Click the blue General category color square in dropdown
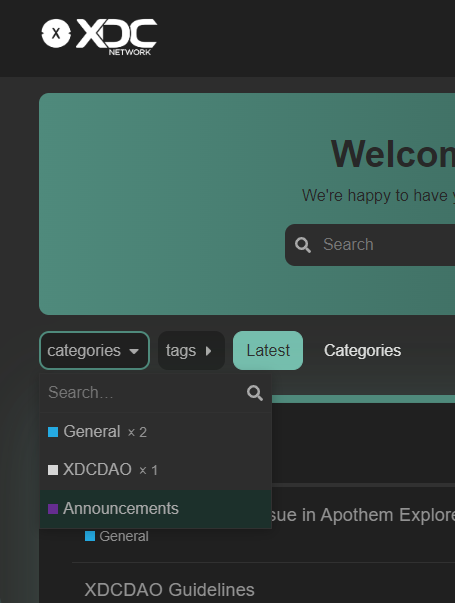 pos(53,432)
